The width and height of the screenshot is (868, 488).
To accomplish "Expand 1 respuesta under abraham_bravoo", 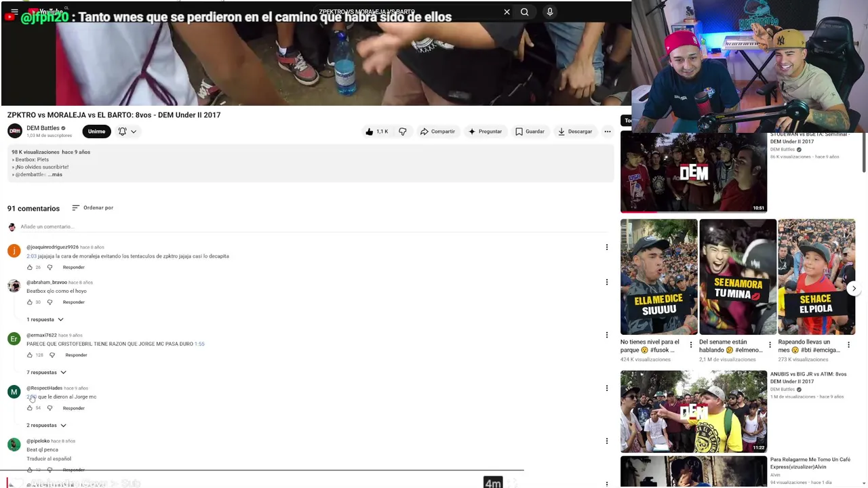I will (45, 319).
